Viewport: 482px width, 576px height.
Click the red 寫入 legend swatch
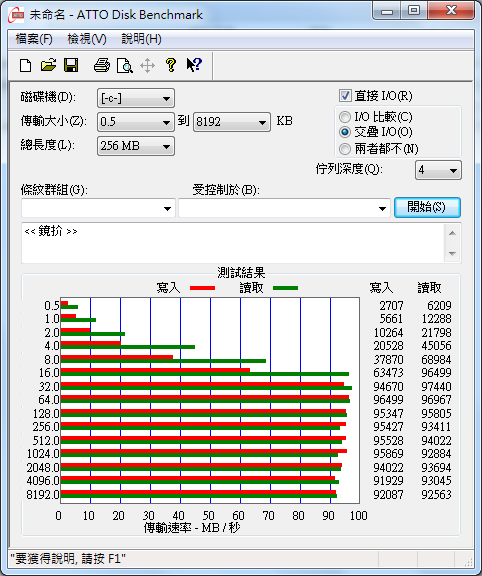click(202, 288)
